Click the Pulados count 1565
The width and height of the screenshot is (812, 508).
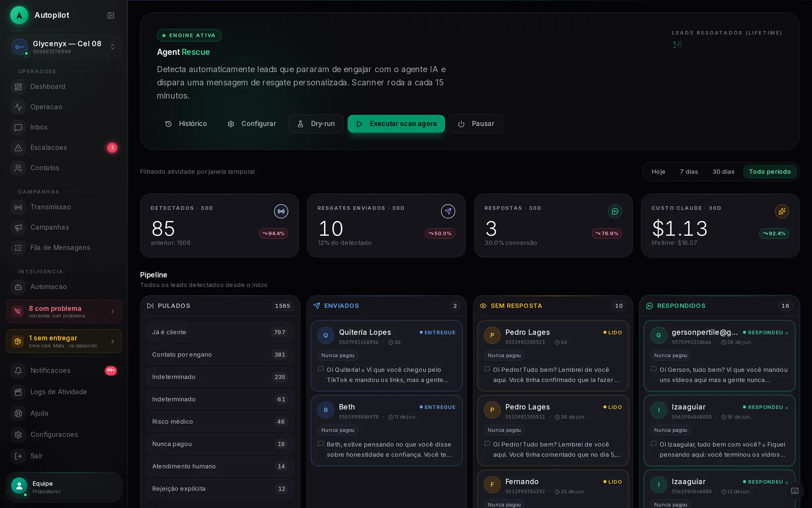(283, 306)
